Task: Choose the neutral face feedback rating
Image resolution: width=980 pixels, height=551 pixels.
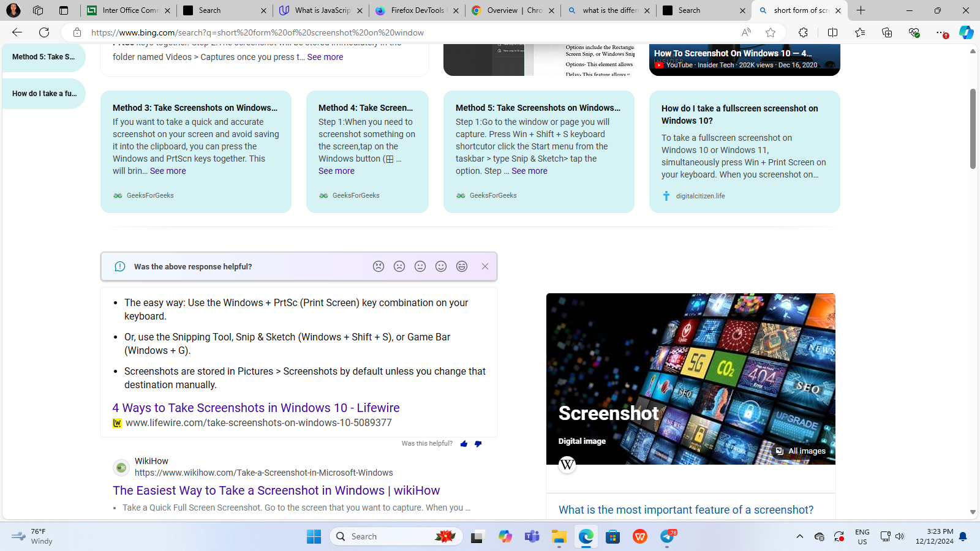Action: [420, 266]
